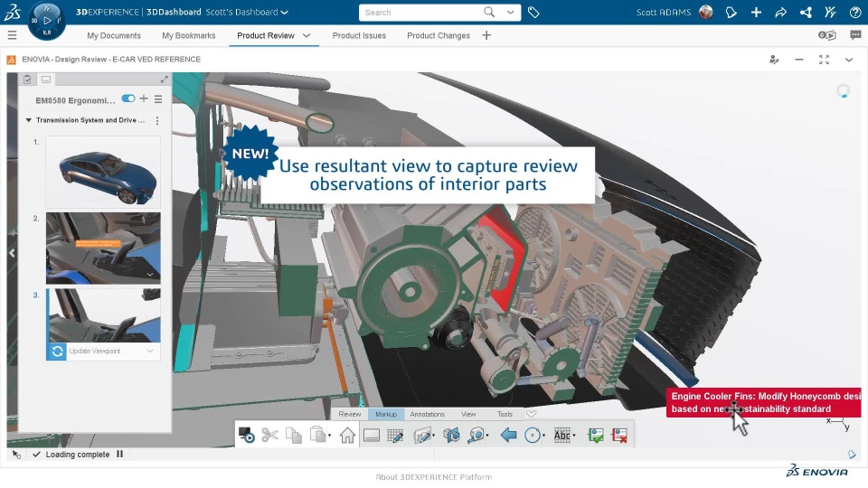
Task: Toggle the EM8580 Ergonomi review switch
Action: click(x=127, y=99)
